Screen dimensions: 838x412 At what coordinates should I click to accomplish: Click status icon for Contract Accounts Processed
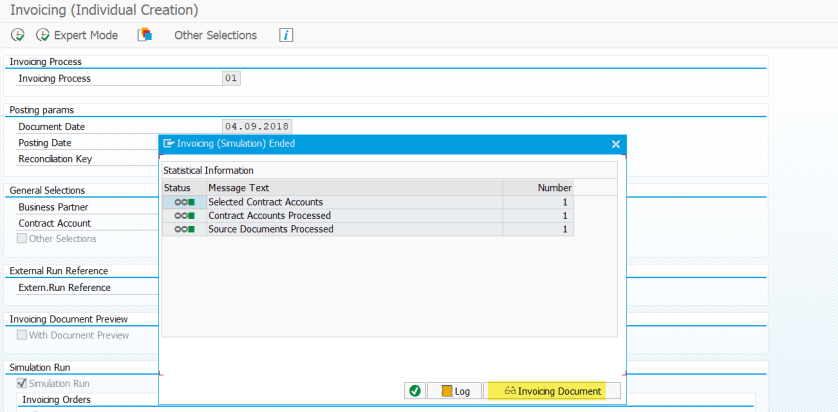point(184,215)
